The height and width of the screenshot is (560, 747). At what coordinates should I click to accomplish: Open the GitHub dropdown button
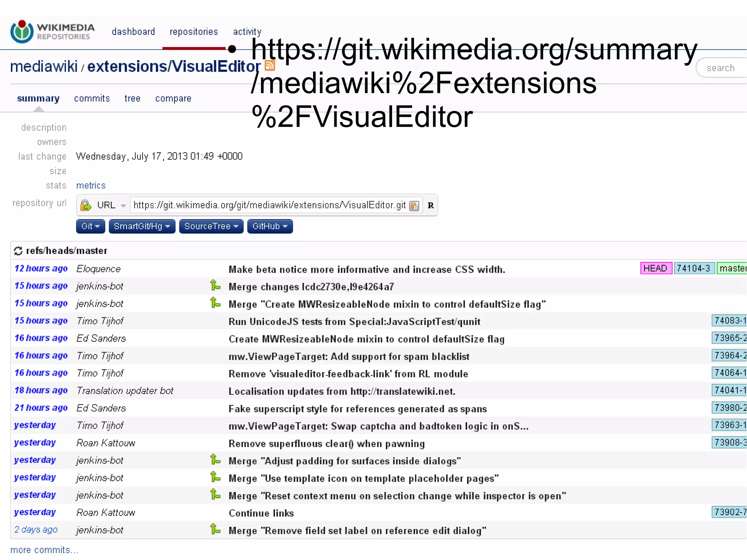click(x=270, y=226)
